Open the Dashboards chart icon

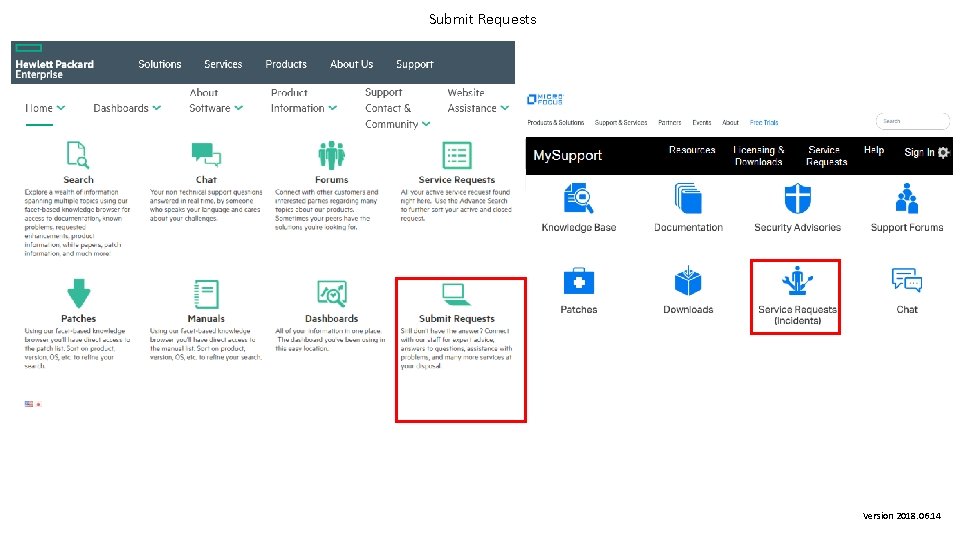(x=332, y=293)
